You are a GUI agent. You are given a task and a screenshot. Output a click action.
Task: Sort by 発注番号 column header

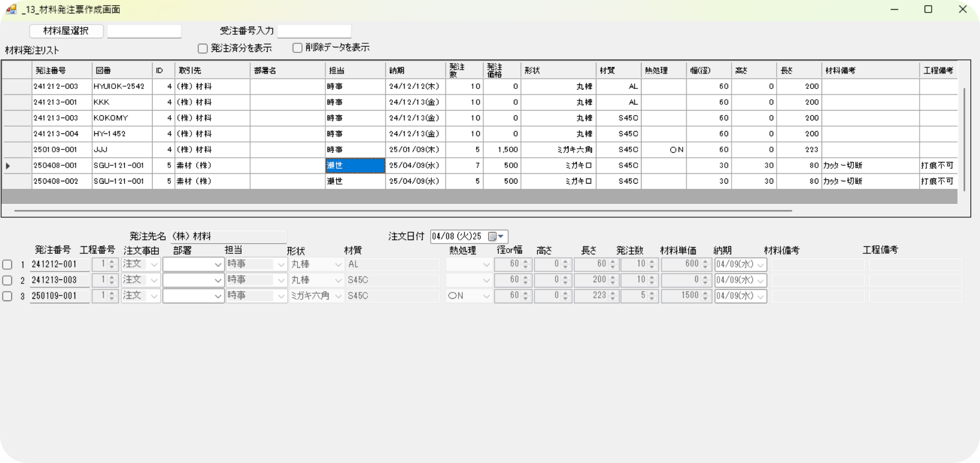coord(62,71)
